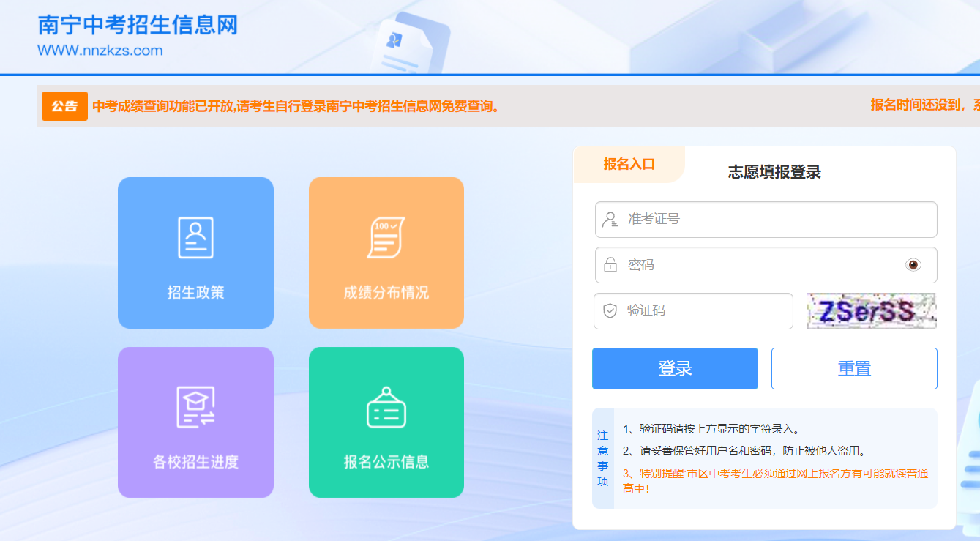Select the 志愿填报登录 tab
Image resolution: width=980 pixels, height=541 pixels.
[x=774, y=173]
